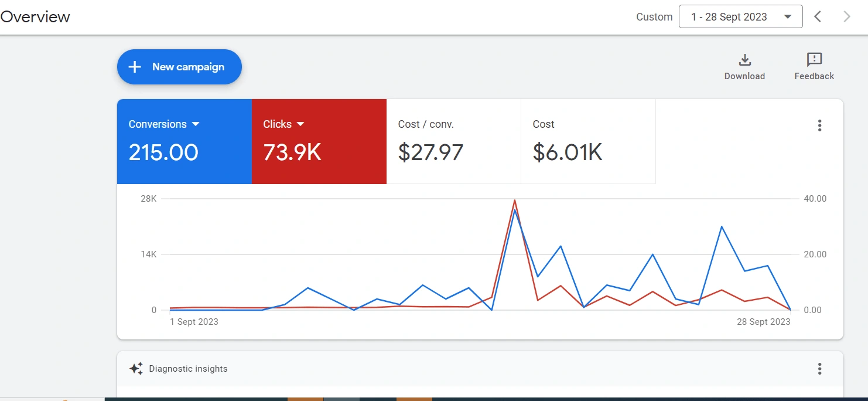Open the Feedback dialog
Image resolution: width=868 pixels, height=401 pixels.
pyautogui.click(x=814, y=67)
